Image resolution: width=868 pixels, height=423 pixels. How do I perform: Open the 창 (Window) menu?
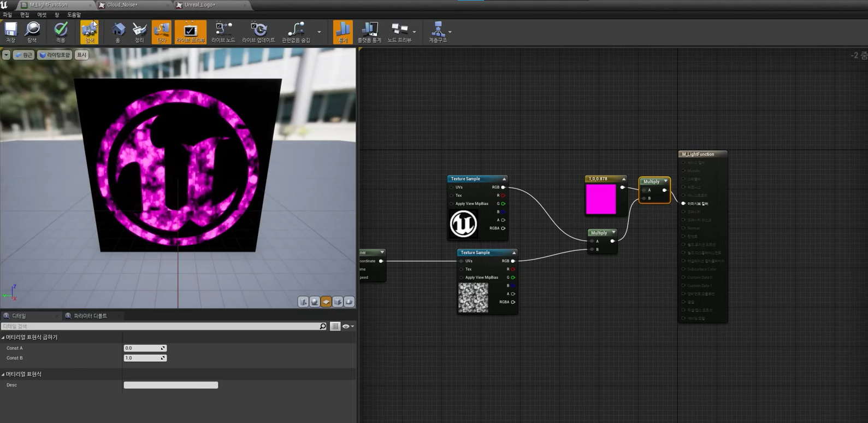(x=57, y=15)
